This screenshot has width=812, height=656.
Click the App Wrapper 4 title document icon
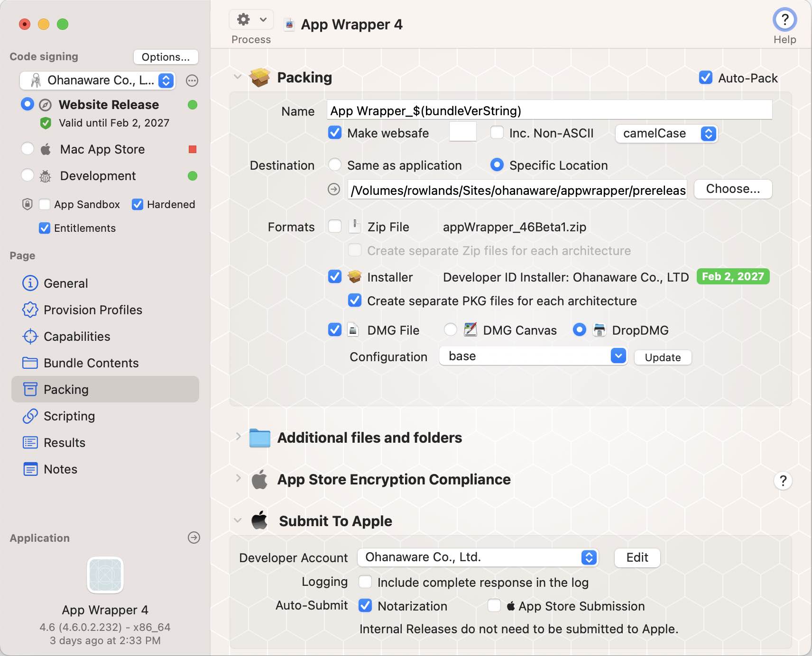pyautogui.click(x=289, y=24)
